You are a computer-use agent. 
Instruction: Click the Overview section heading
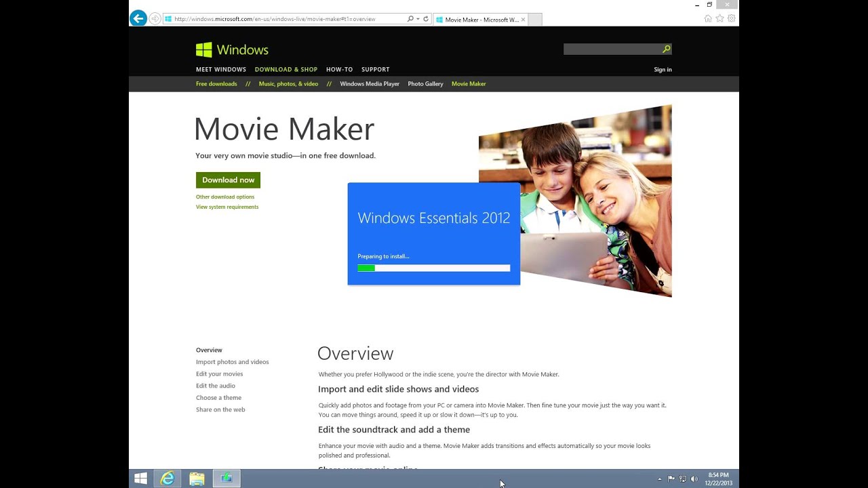click(355, 353)
